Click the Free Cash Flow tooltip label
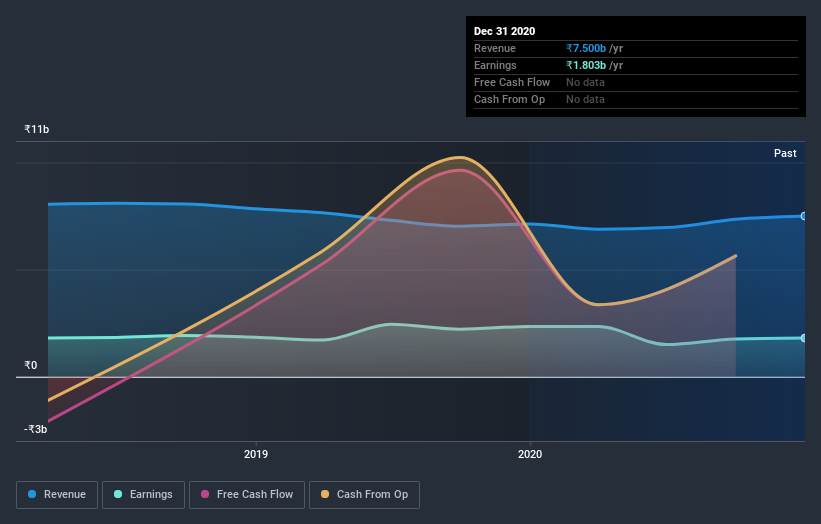The width and height of the screenshot is (821, 524). pos(512,82)
